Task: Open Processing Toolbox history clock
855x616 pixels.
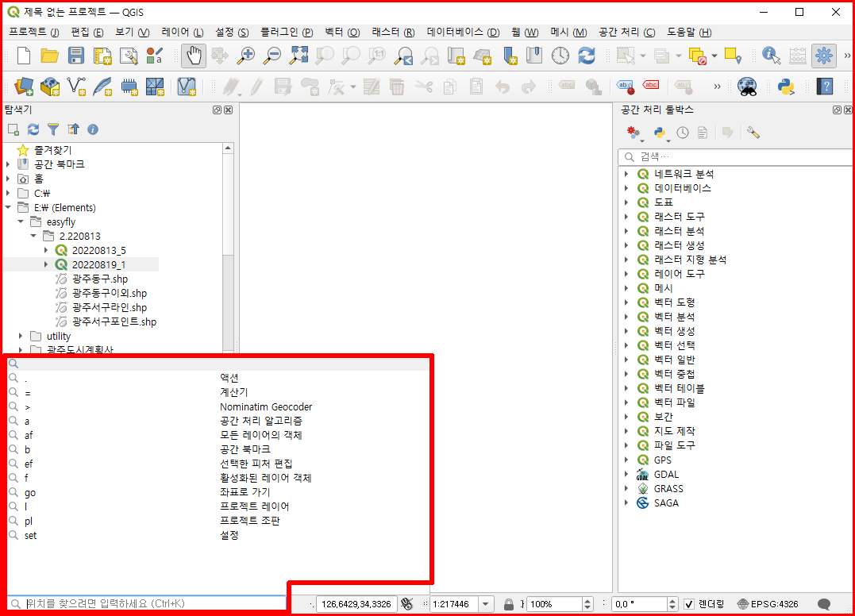Action: tap(683, 133)
